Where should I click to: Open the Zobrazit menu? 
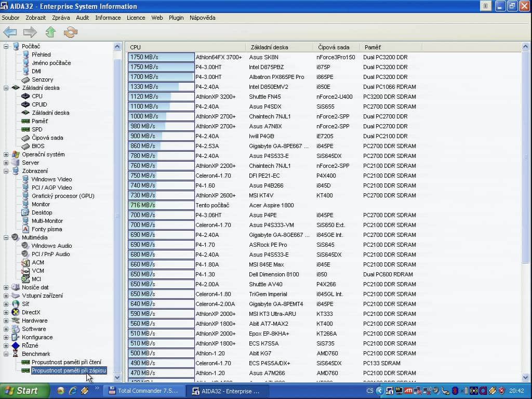(36, 18)
